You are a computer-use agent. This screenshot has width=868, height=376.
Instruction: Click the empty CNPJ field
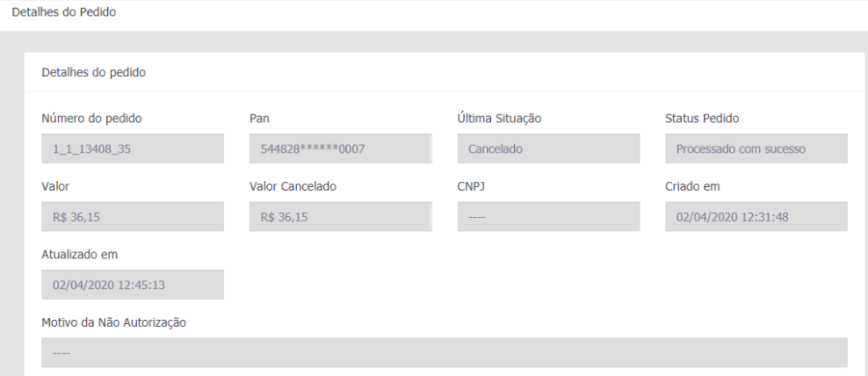[549, 217]
